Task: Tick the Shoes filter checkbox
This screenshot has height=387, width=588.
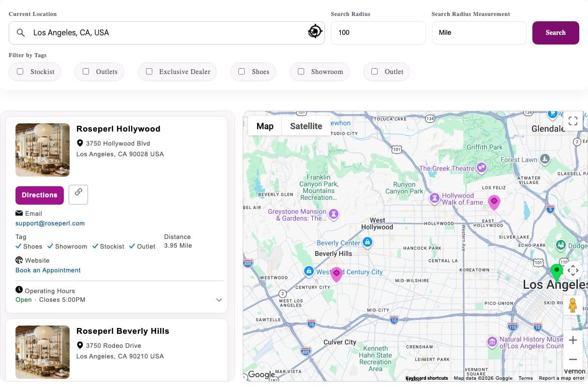Action: tap(242, 72)
